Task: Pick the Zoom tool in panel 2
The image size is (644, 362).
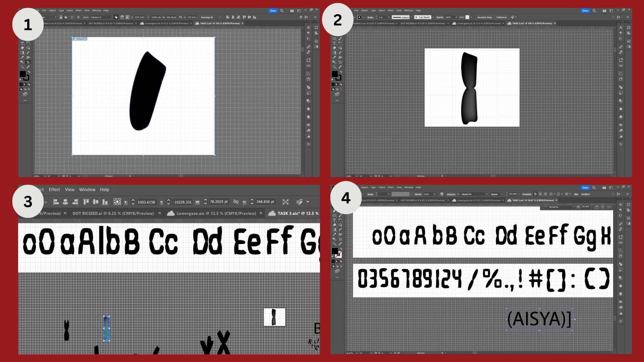Action: pos(334,67)
